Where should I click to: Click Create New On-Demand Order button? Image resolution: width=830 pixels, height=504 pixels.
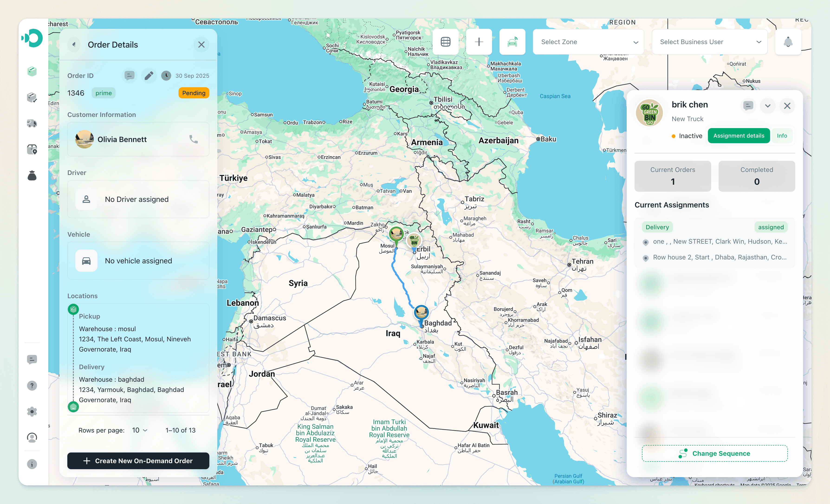tap(138, 461)
